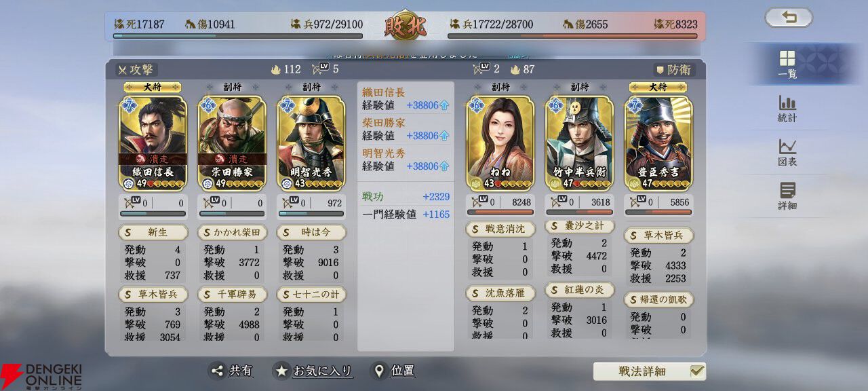Toggle the 戦法詳細 checkbox
This screenshot has width=868, height=391.
[x=696, y=371]
